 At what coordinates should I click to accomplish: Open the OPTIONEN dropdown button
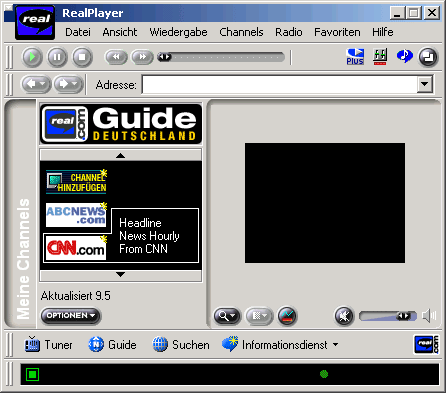click(70, 315)
